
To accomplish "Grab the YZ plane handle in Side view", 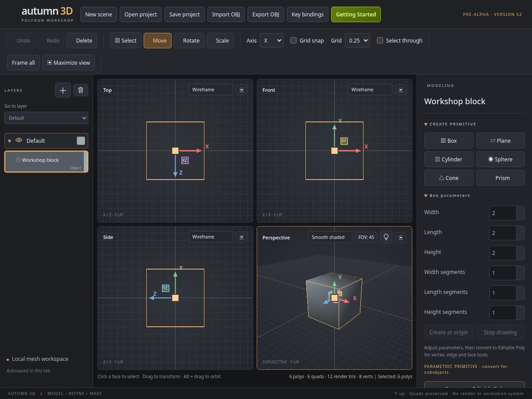I will tap(165, 288).
